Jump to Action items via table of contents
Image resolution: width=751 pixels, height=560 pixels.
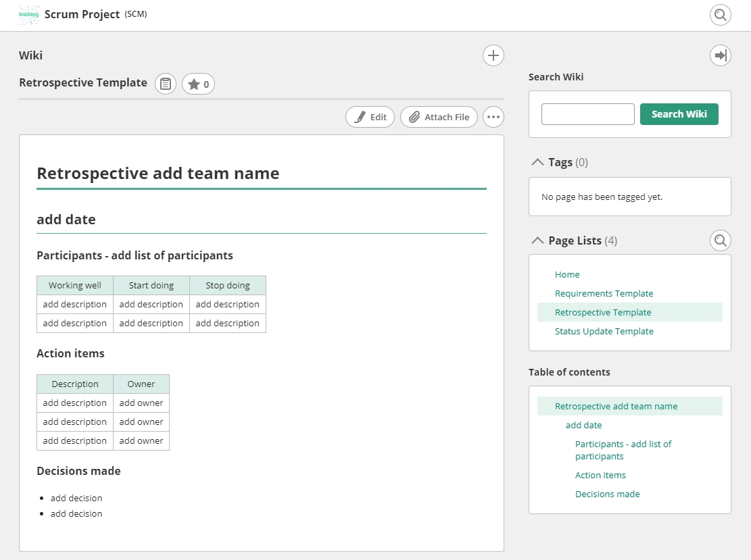pos(600,475)
